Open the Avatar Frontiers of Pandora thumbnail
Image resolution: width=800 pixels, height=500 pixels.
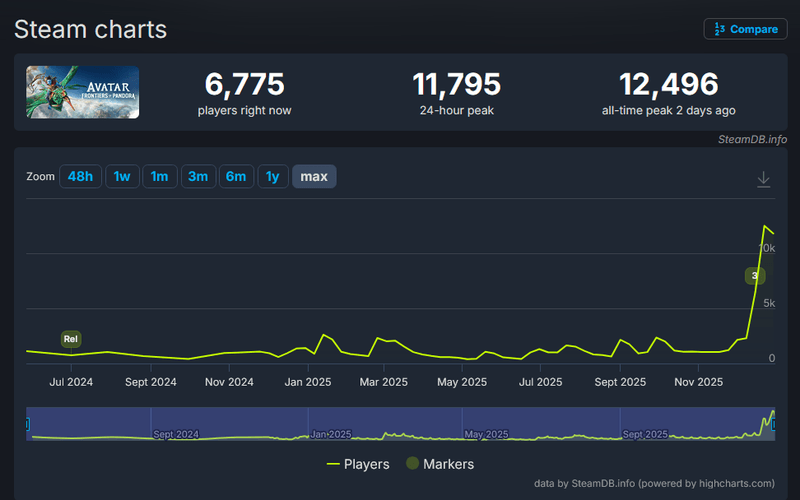(x=83, y=92)
